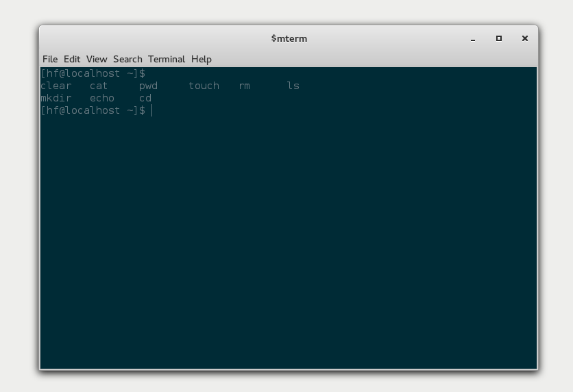This screenshot has width=573, height=392.
Task: Click the 'ls' command in the output
Action: click(293, 86)
